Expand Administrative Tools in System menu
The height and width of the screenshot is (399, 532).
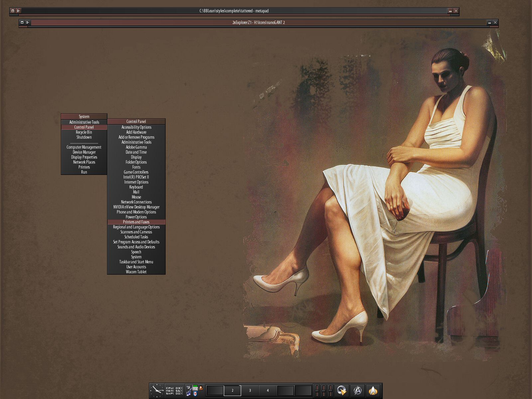coord(84,122)
